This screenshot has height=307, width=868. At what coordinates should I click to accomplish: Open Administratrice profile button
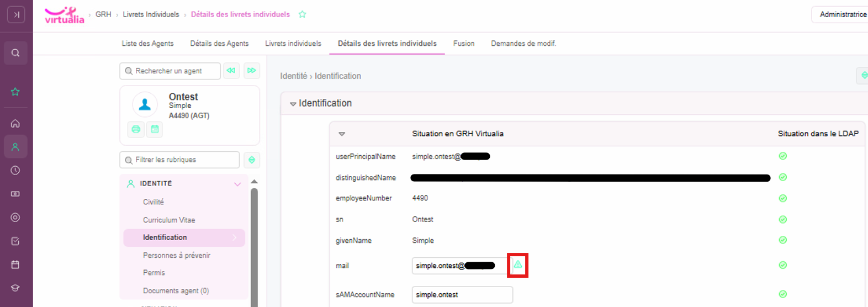(840, 14)
